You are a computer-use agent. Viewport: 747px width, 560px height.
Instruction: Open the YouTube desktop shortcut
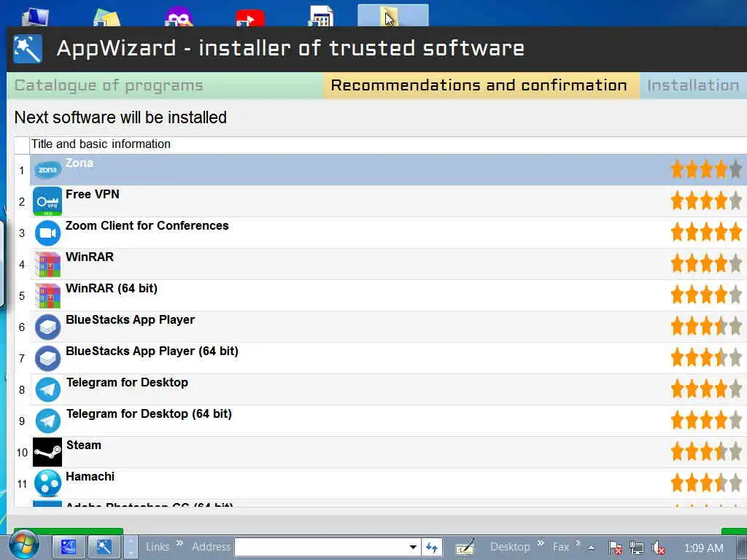pos(249,18)
